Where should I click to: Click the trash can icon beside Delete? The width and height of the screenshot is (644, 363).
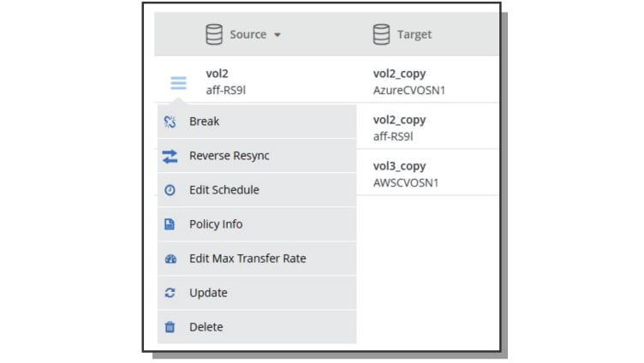[x=170, y=327]
